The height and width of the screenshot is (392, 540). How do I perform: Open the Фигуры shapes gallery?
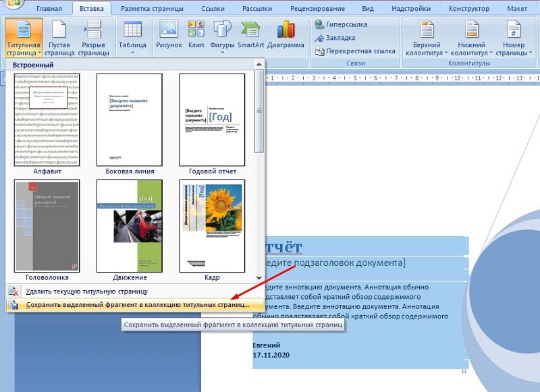[222, 37]
